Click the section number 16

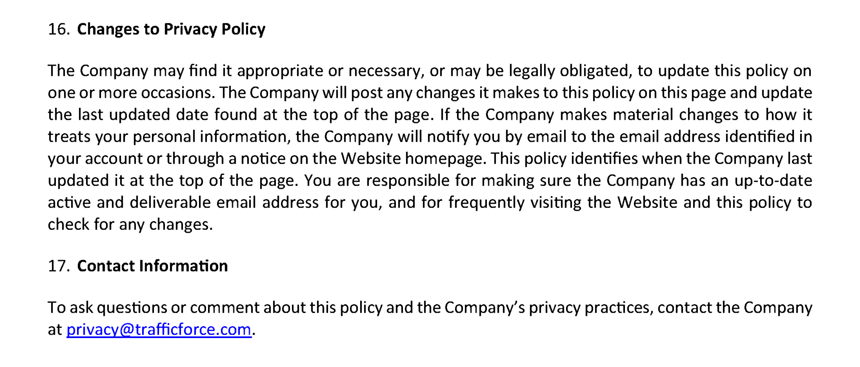[x=57, y=29]
